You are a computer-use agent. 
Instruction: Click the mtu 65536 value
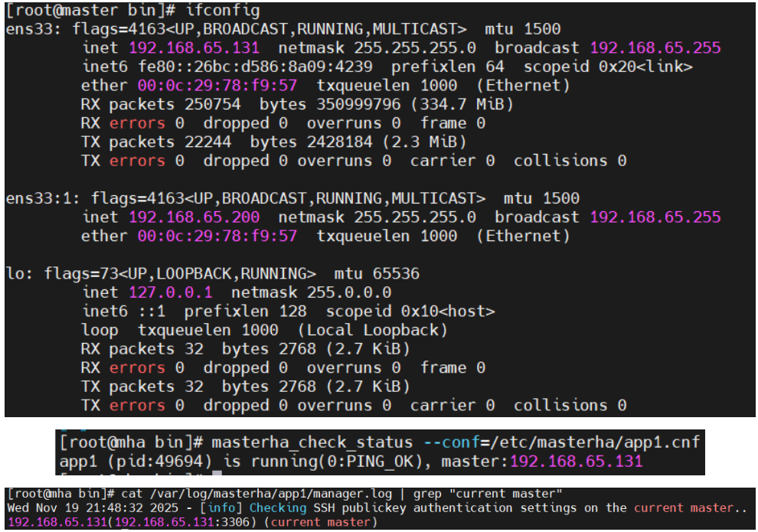click(x=396, y=274)
